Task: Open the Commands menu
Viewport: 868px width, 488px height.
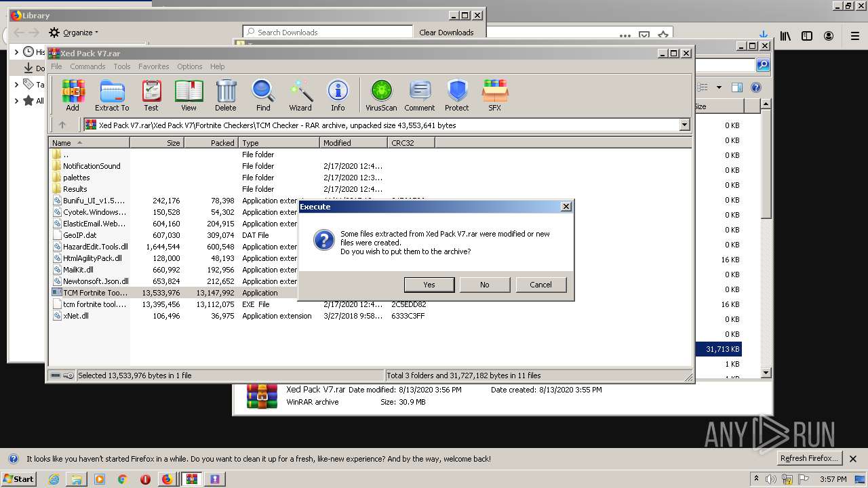Action: coord(87,66)
